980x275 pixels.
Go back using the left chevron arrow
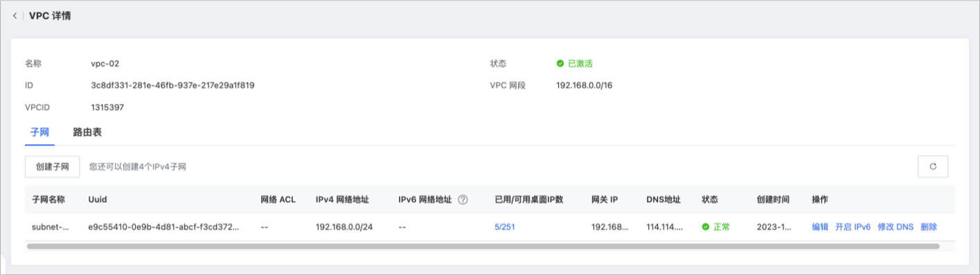pos(15,15)
